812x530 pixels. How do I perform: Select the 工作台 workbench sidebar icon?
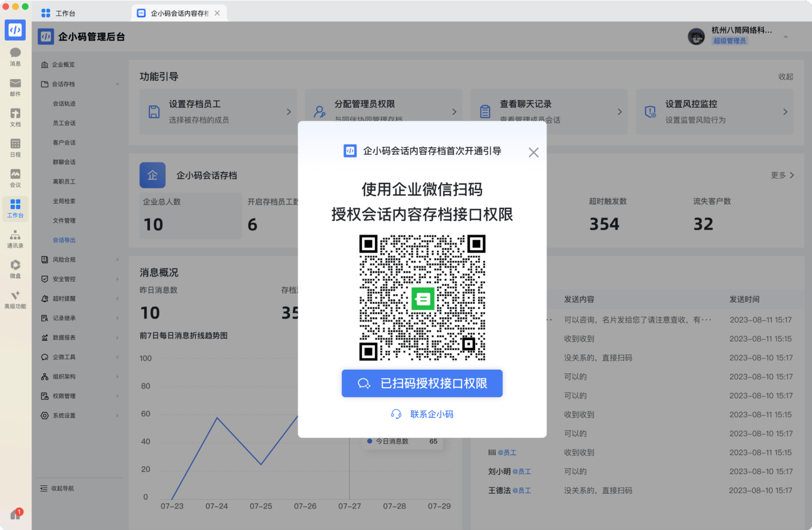coord(15,208)
